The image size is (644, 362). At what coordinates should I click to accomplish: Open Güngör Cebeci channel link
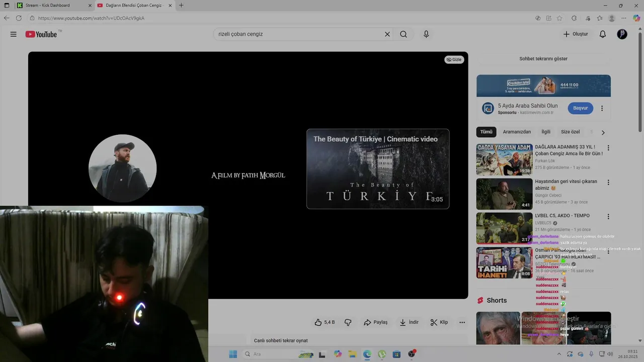coord(548,195)
